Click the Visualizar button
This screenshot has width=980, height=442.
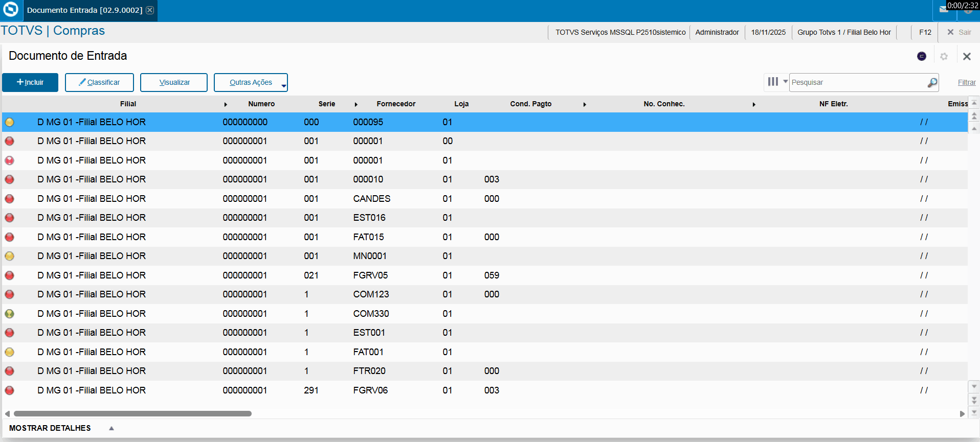(x=174, y=82)
